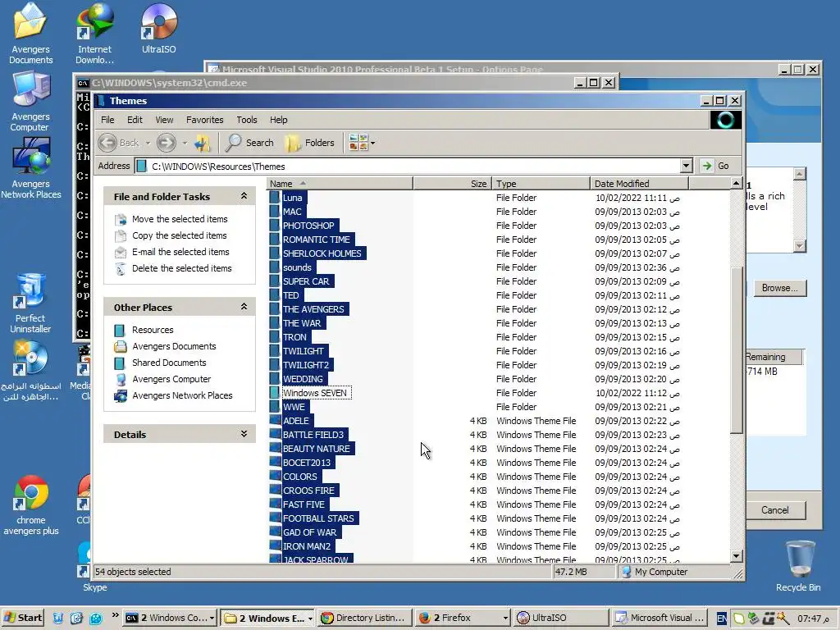Toggle the Folders pane button
Viewport: 840px width, 630px height.
click(x=309, y=143)
